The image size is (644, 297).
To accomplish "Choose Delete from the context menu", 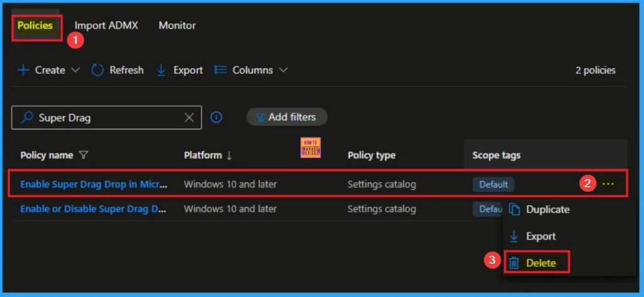I will 540,263.
